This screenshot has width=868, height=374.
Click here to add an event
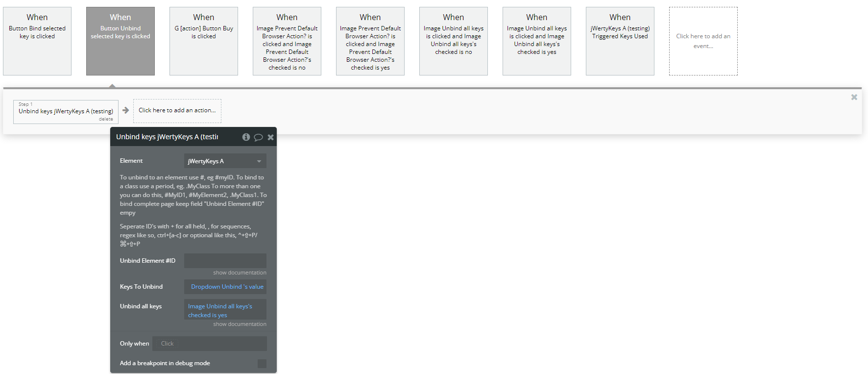click(x=703, y=41)
